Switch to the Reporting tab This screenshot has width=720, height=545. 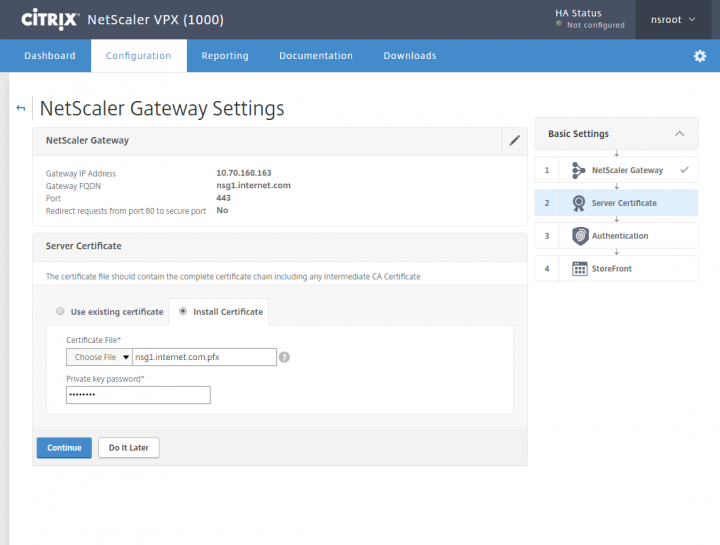[x=225, y=56]
